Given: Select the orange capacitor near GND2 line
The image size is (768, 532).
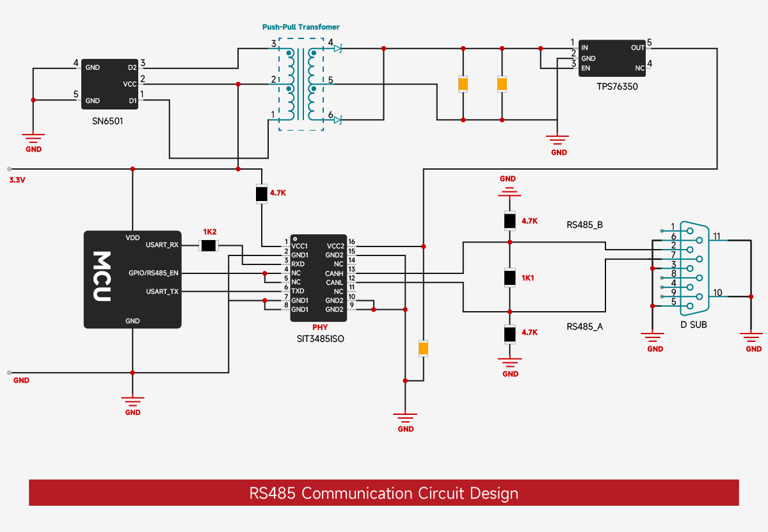Looking at the screenshot, I should click(423, 348).
